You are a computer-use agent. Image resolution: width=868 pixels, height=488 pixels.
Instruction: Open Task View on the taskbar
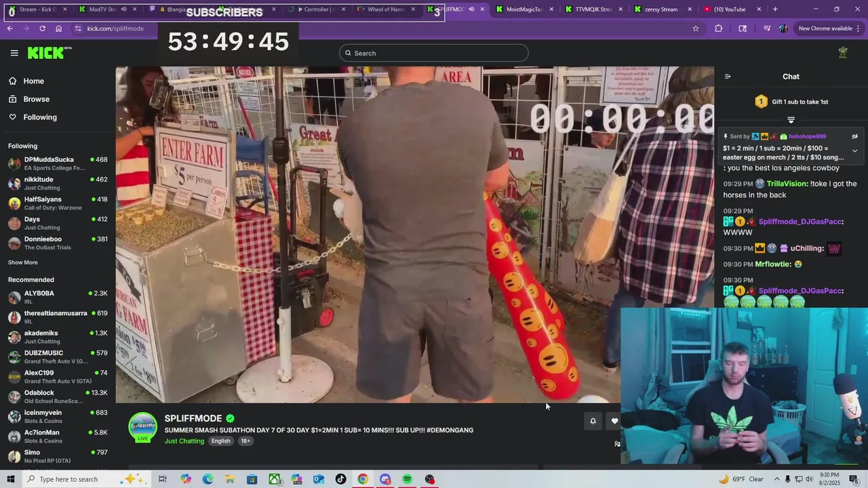point(163,479)
